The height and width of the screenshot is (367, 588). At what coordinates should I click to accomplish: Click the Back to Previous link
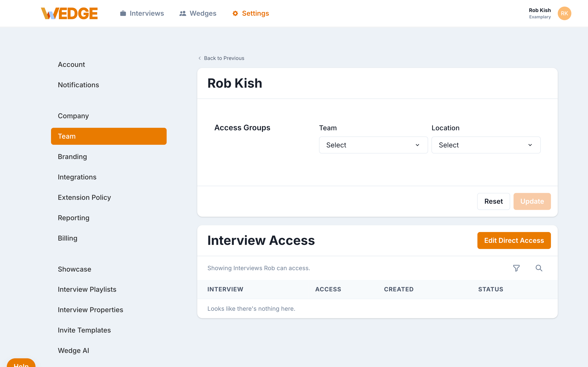click(x=224, y=58)
